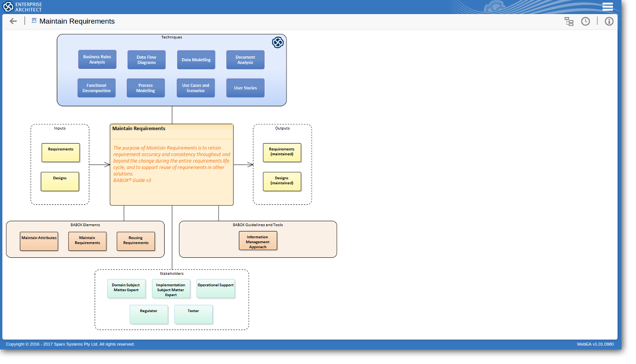Viewport: 636px width, 364px height.
Task: Select the Tester stakeholder element
Action: pyautogui.click(x=193, y=314)
